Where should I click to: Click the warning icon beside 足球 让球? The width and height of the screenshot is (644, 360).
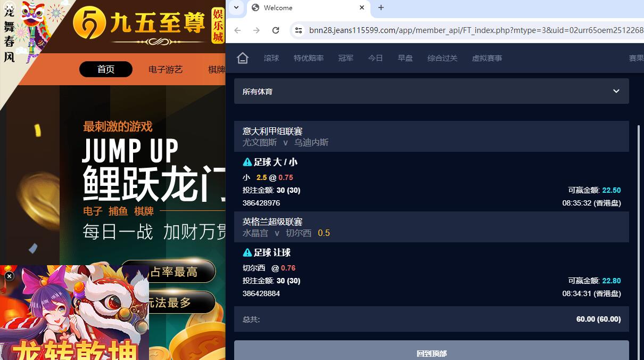[247, 252]
